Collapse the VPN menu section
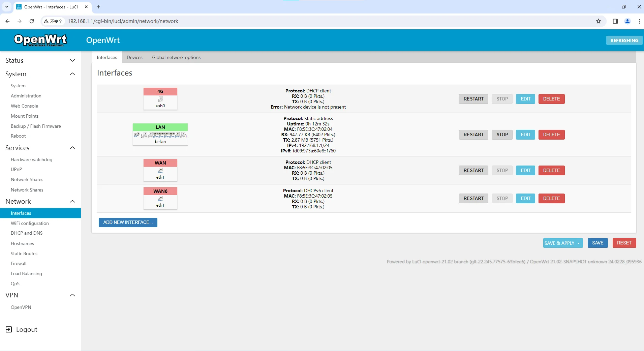Viewport: 644px width, 351px height. tap(72, 295)
